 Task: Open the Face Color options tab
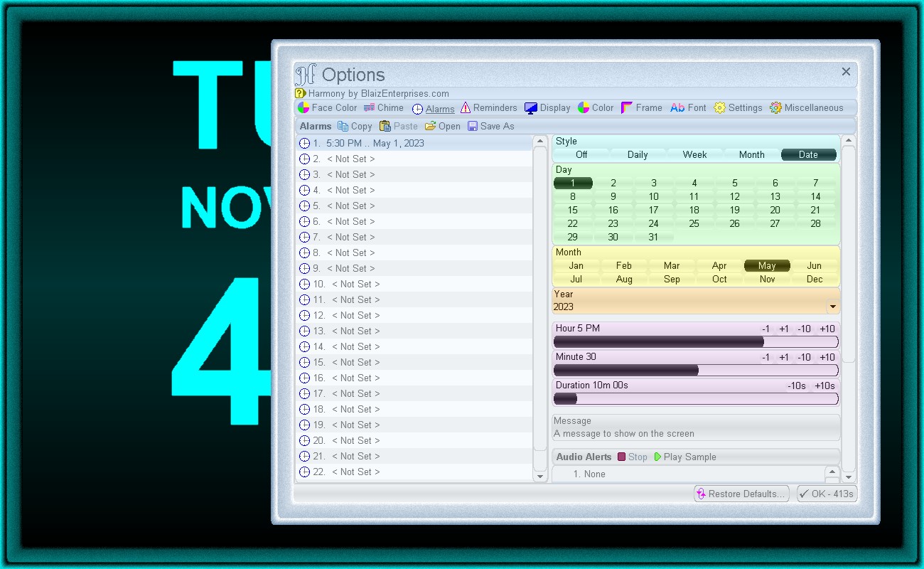click(x=327, y=108)
